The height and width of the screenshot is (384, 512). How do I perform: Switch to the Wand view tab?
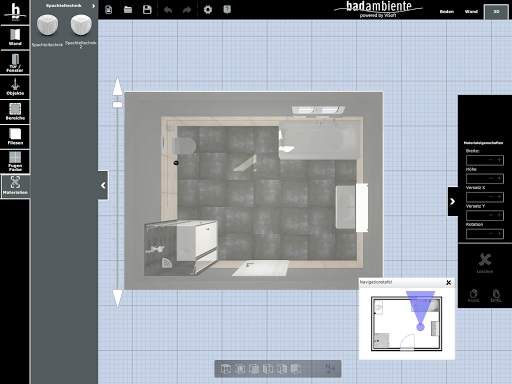[471, 11]
